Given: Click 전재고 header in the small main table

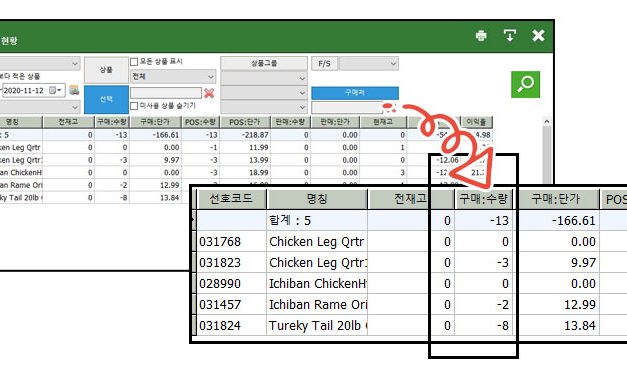Looking at the screenshot, I should [x=68, y=122].
